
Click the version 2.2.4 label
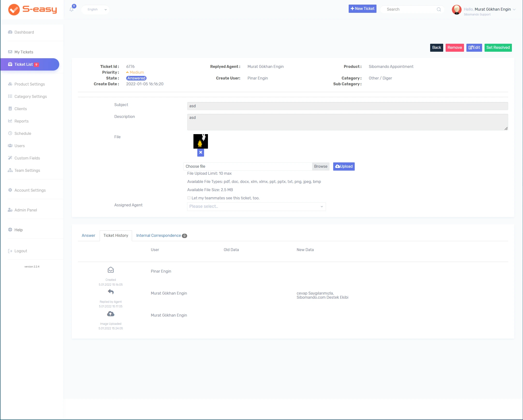(x=32, y=267)
